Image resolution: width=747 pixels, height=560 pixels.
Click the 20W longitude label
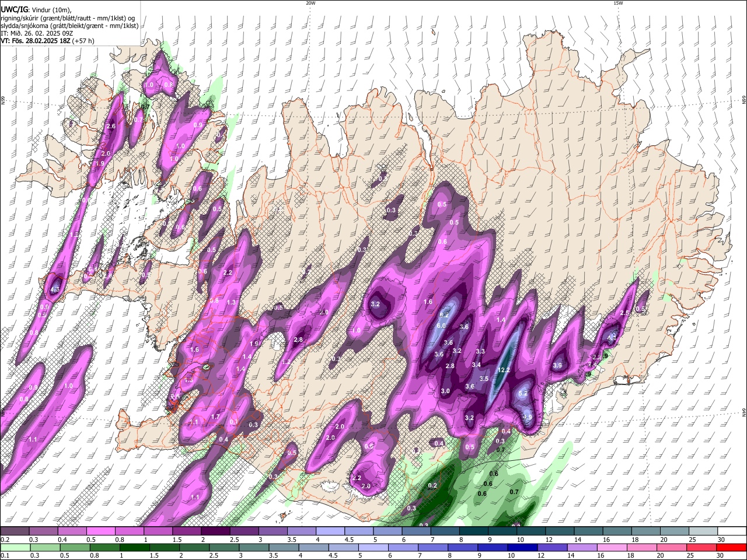(x=310, y=3)
